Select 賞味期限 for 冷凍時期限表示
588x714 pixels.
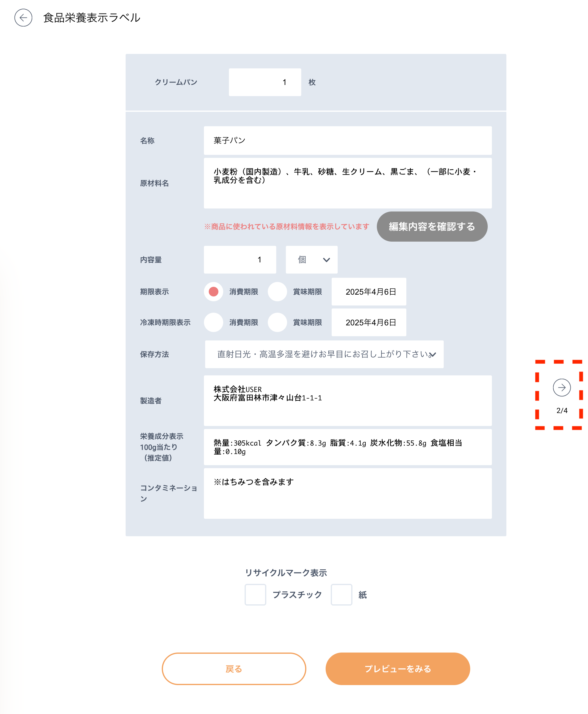pos(277,322)
